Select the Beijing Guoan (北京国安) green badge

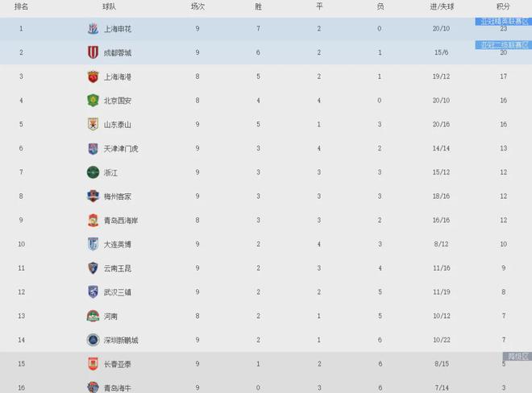pyautogui.click(x=93, y=101)
